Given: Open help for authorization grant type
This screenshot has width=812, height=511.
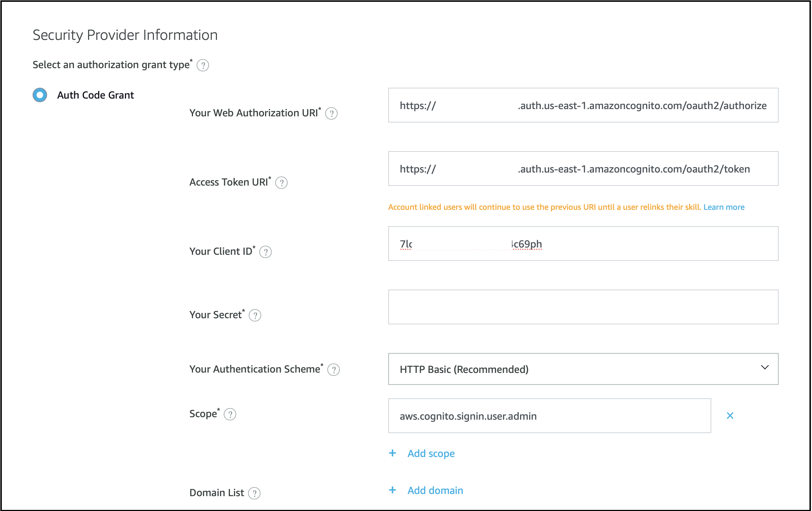Looking at the screenshot, I should pyautogui.click(x=203, y=66).
